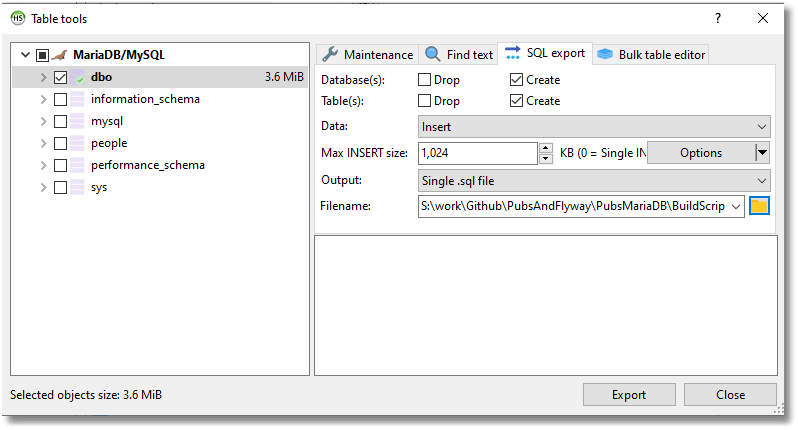The image size is (798, 430).
Task: Click the MariaDB seal icon in tree root
Action: click(x=60, y=55)
